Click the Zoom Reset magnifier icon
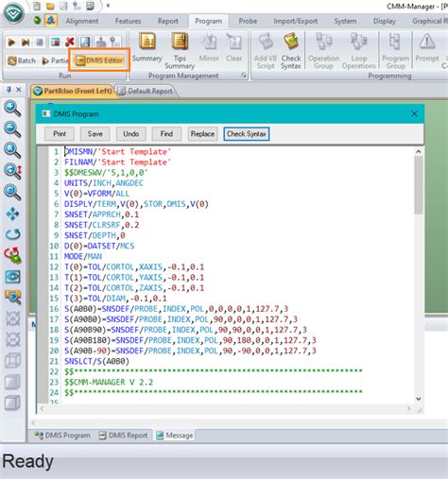Image resolution: width=448 pixels, height=479 pixels. point(12,150)
